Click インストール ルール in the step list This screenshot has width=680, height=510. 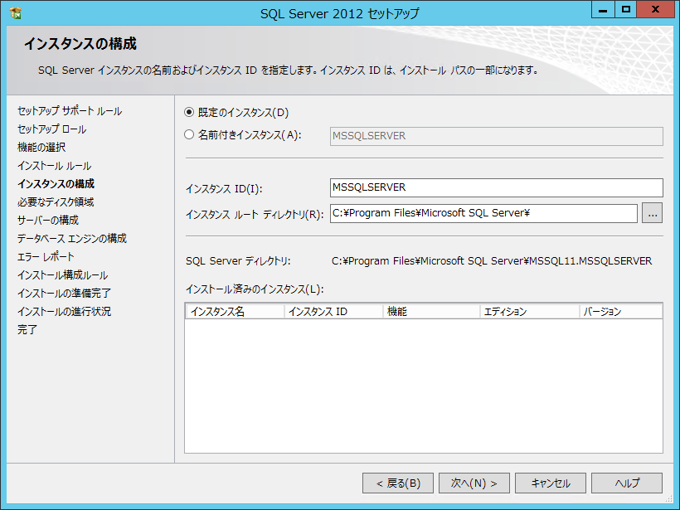coord(54,166)
